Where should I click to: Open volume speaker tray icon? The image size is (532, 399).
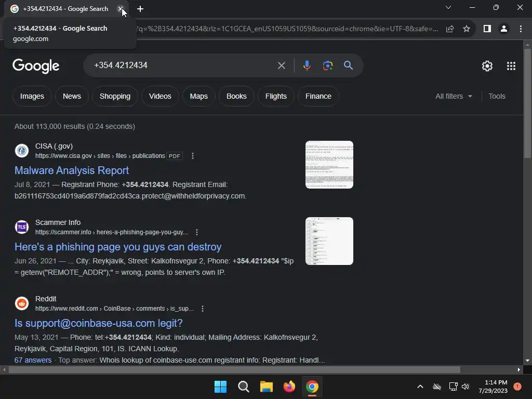click(465, 387)
